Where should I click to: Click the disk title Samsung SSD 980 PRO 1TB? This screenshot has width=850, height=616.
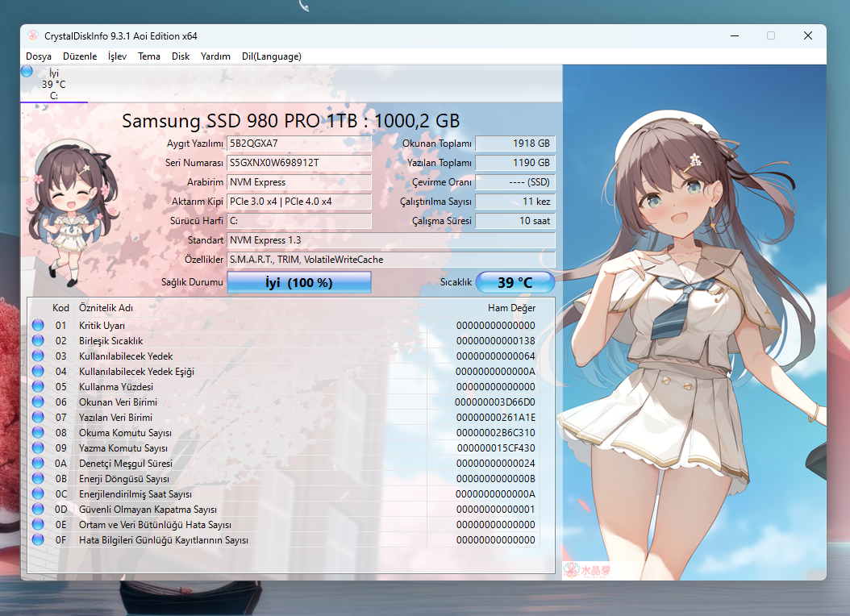point(290,120)
